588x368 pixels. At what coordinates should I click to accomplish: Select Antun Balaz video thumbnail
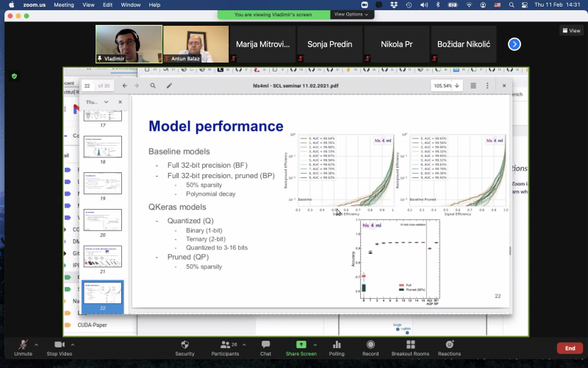(196, 44)
